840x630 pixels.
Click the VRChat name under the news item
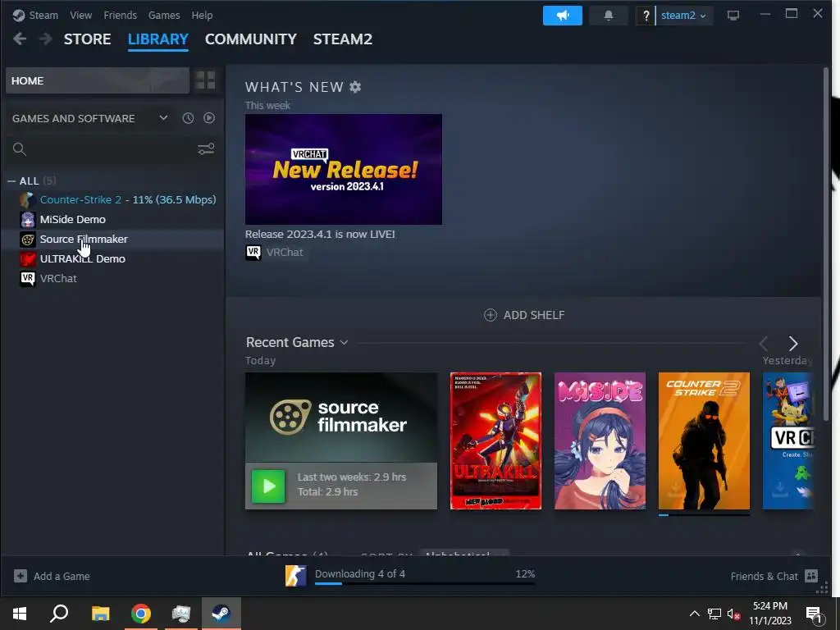(285, 253)
